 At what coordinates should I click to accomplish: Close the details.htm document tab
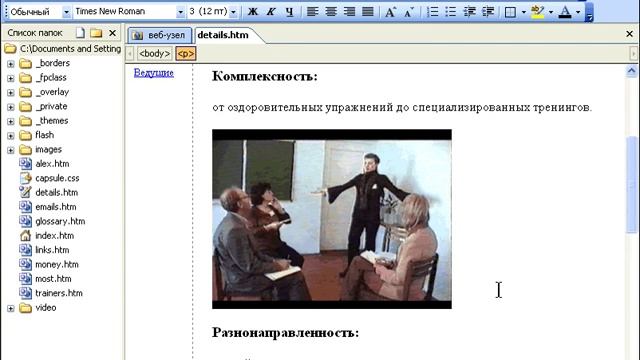click(629, 34)
